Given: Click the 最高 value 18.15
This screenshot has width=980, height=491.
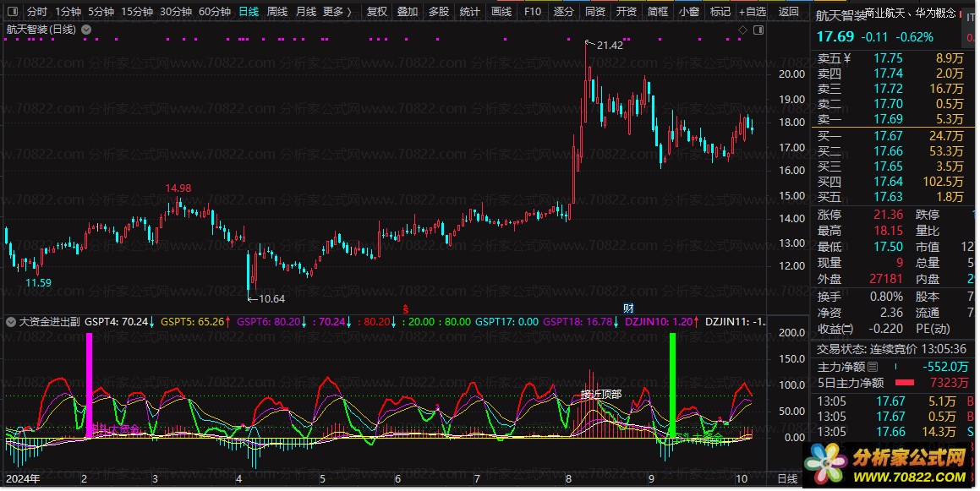Looking at the screenshot, I should (x=888, y=231).
